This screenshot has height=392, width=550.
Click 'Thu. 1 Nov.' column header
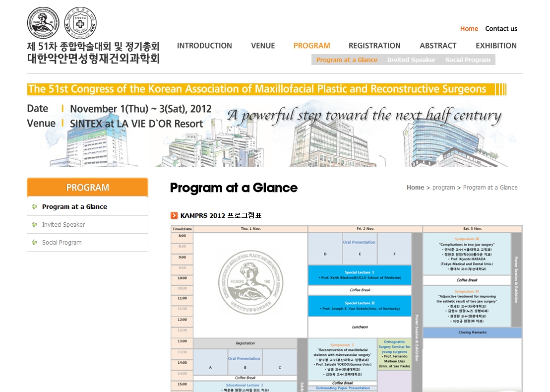(250, 229)
